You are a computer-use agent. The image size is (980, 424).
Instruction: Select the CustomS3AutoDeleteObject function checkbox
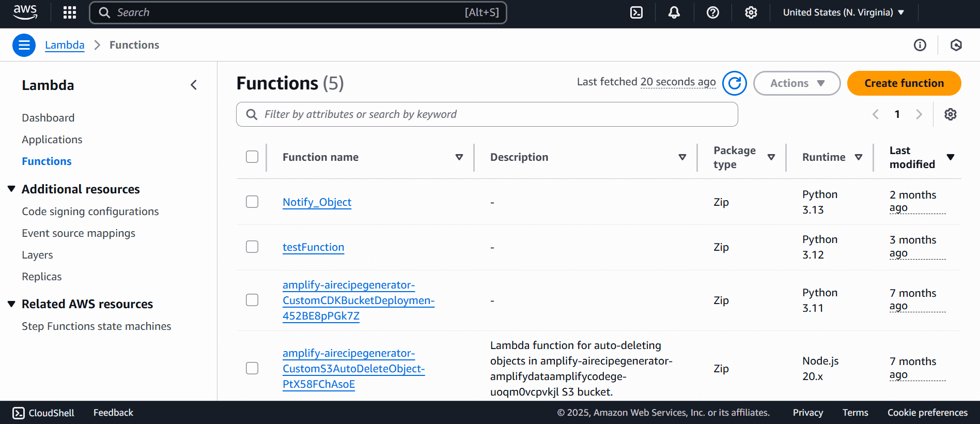(252, 368)
